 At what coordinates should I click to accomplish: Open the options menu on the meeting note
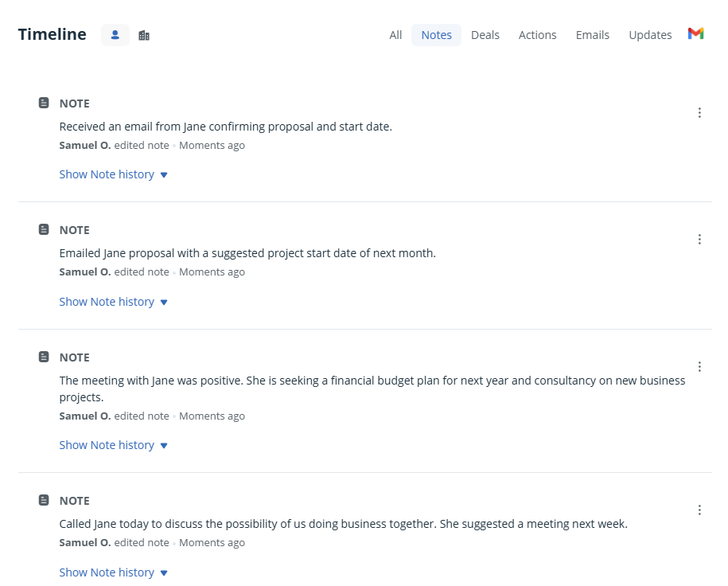tap(699, 366)
